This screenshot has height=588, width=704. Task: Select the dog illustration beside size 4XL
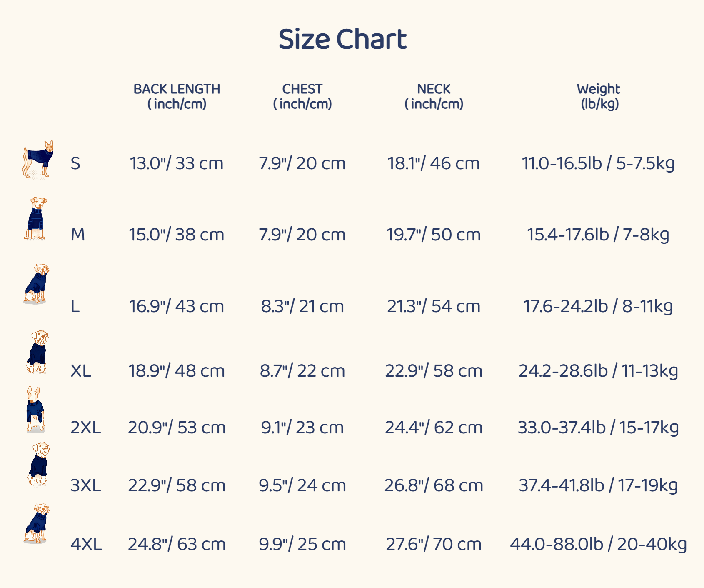37,523
